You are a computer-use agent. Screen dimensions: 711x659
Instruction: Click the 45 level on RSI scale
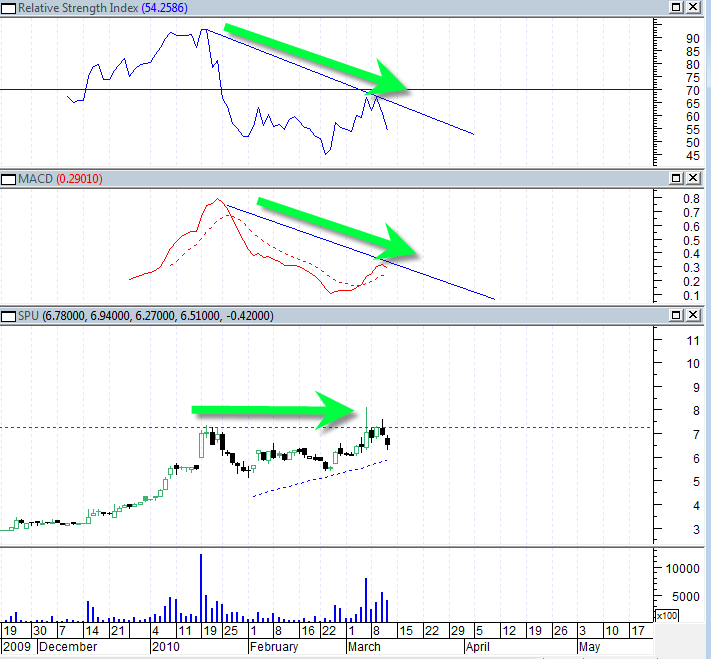click(693, 156)
